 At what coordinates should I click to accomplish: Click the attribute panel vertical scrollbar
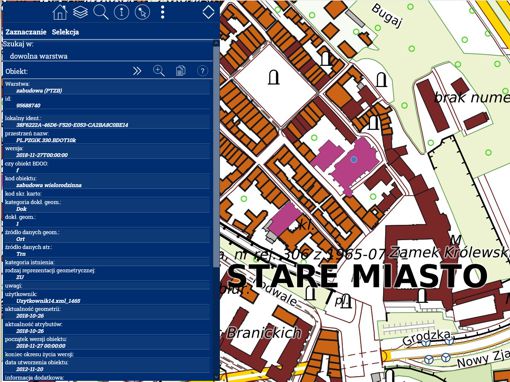point(216,157)
